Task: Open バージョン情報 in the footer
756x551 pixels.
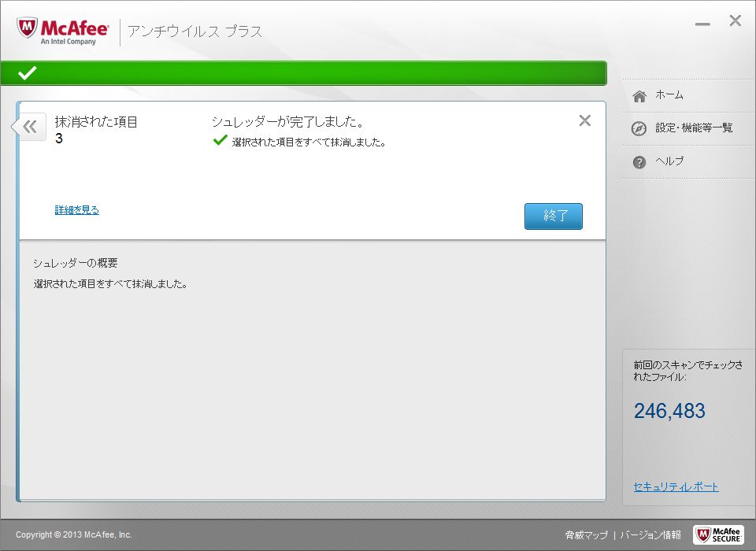Action: pyautogui.click(x=650, y=535)
